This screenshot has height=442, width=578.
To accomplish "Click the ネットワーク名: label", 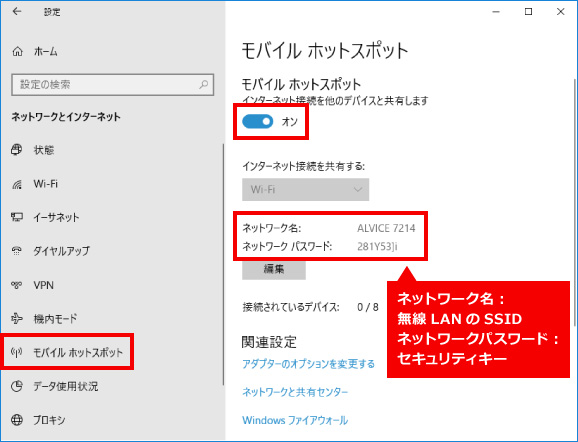I will coord(271,228).
